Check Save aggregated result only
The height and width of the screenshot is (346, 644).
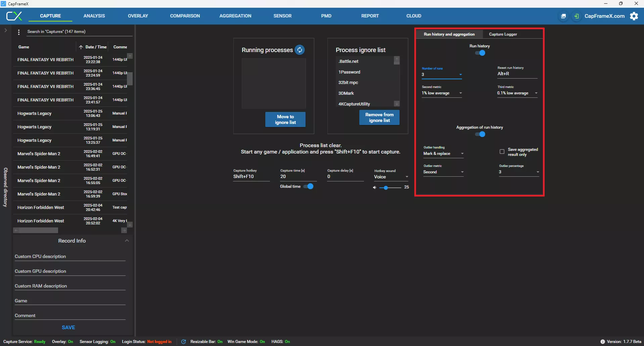(502, 152)
